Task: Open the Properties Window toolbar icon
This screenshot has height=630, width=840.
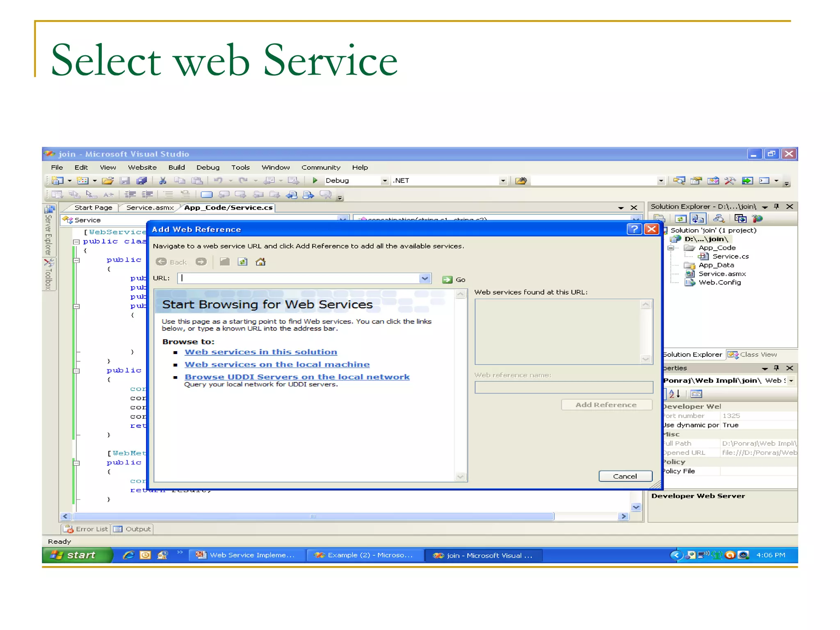Action: [x=696, y=180]
